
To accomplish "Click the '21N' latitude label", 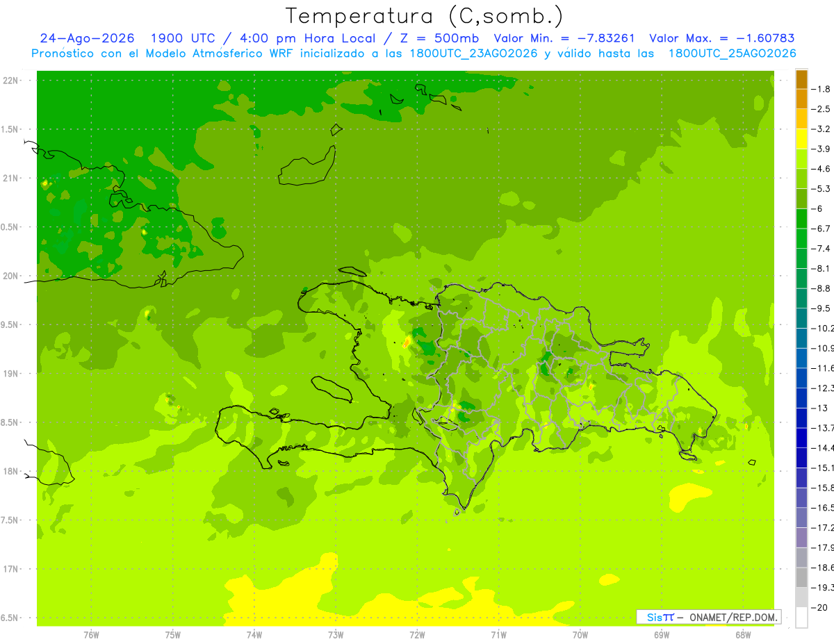I will [x=12, y=179].
